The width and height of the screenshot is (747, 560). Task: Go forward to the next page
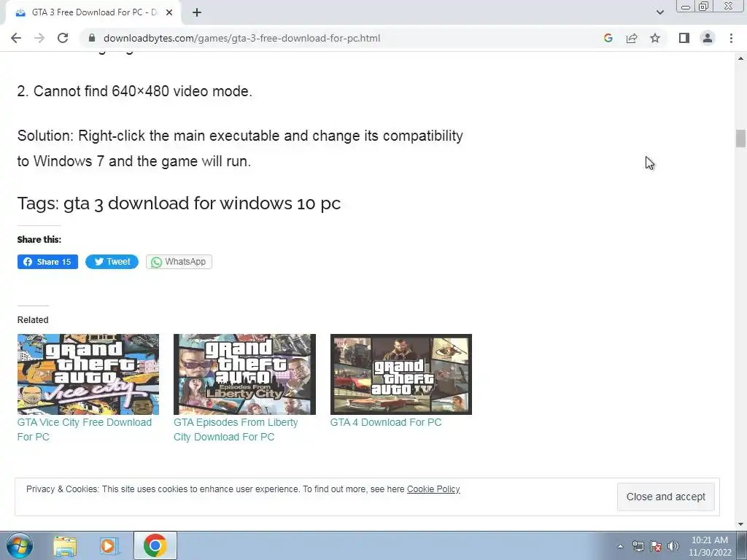tap(39, 38)
